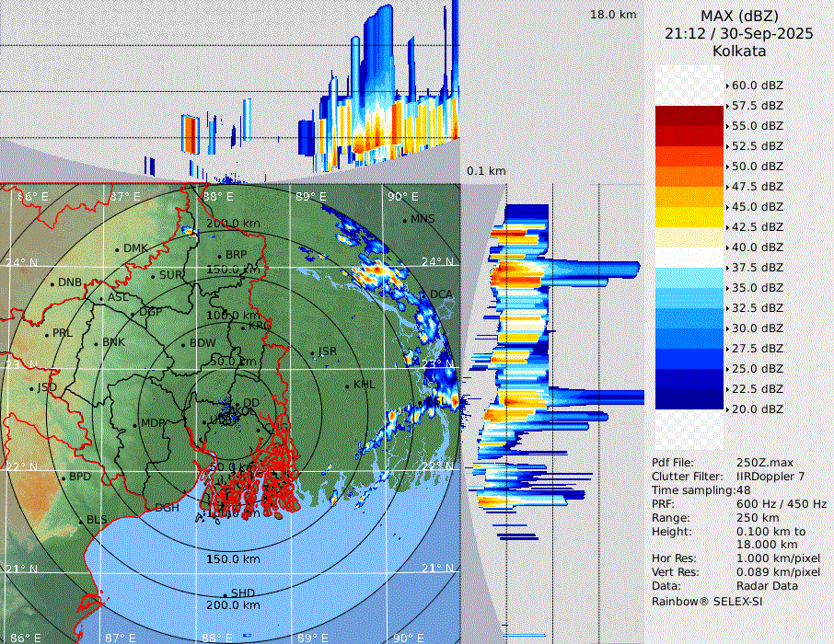Screen dimensions: 834x644
Task: Select the BLS coastal station marker
Action: click(80, 522)
